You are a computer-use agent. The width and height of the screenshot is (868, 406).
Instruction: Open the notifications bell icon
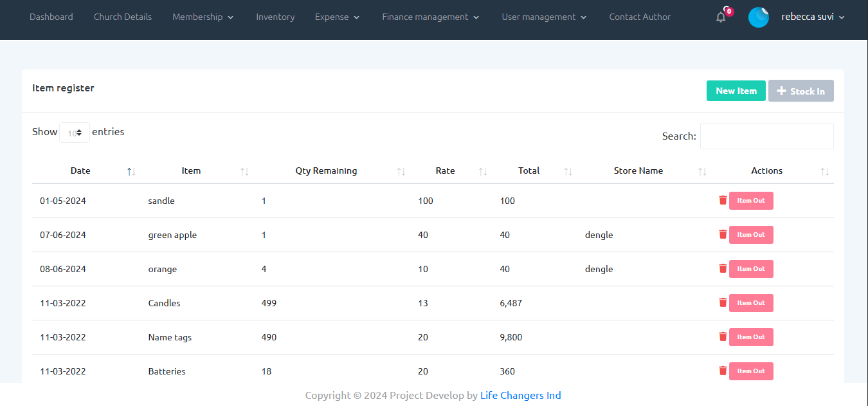[x=721, y=17]
